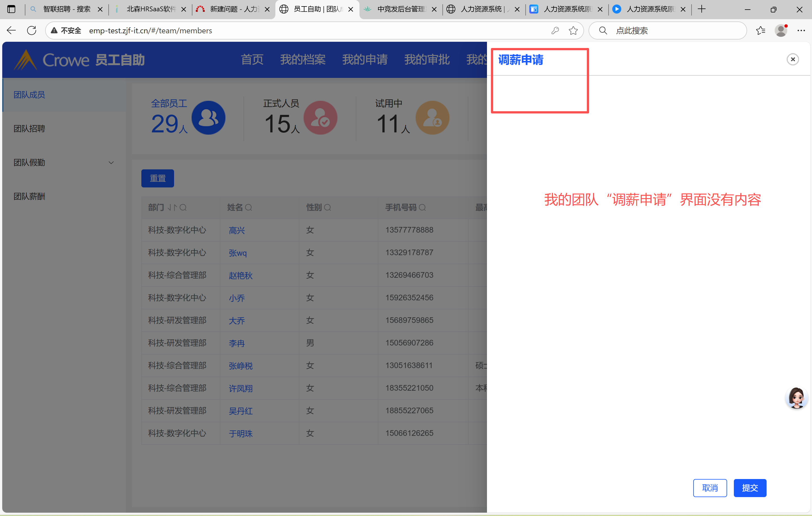Select 团队薪酬 in the sidebar
This screenshot has width=812, height=516.
29,196
